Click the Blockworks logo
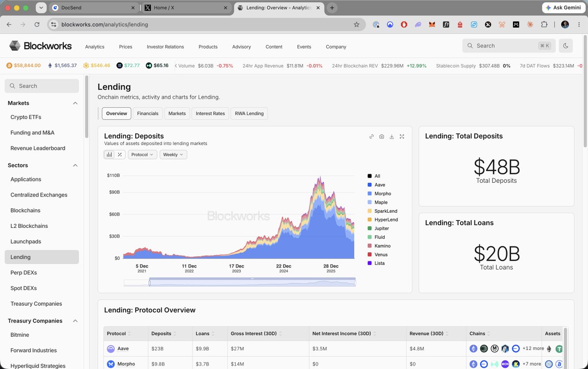 pos(41,46)
